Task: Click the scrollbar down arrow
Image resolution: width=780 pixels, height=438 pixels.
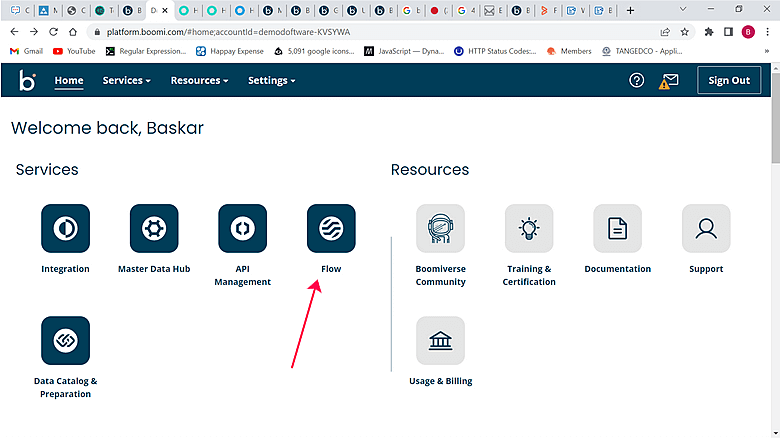Action: click(776, 434)
